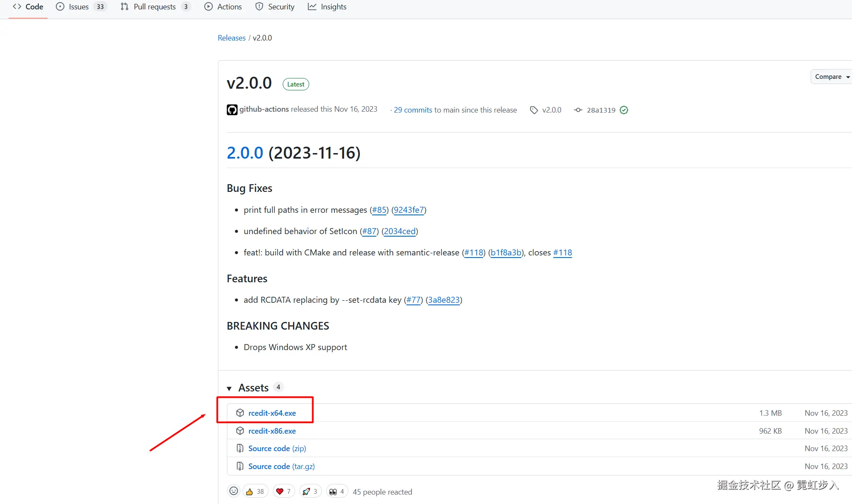The width and height of the screenshot is (852, 504).
Task: Open the Code tab
Action: point(28,7)
